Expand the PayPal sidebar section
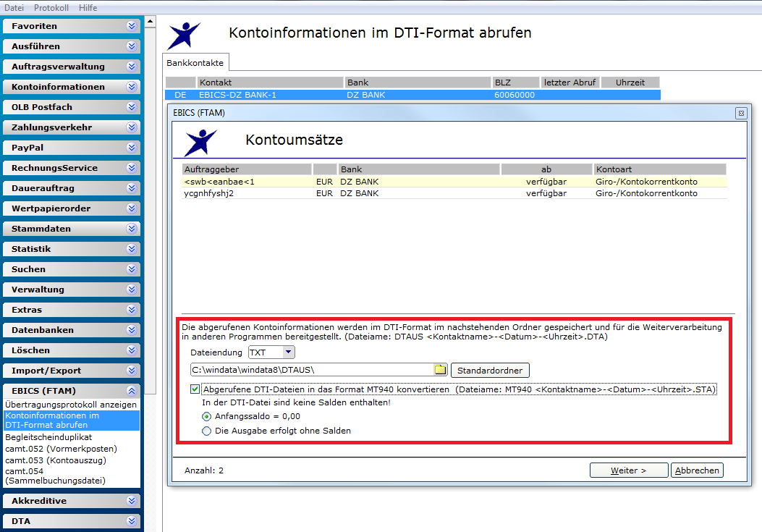This screenshot has width=762, height=532. point(72,148)
